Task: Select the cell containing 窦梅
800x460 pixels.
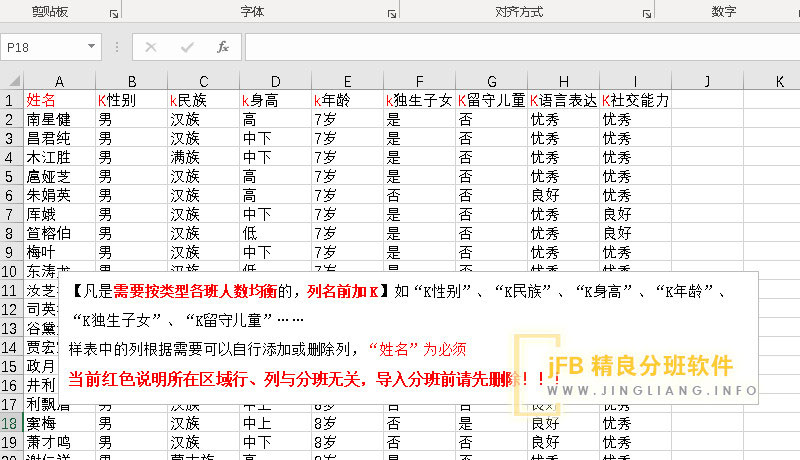Action: [x=59, y=423]
